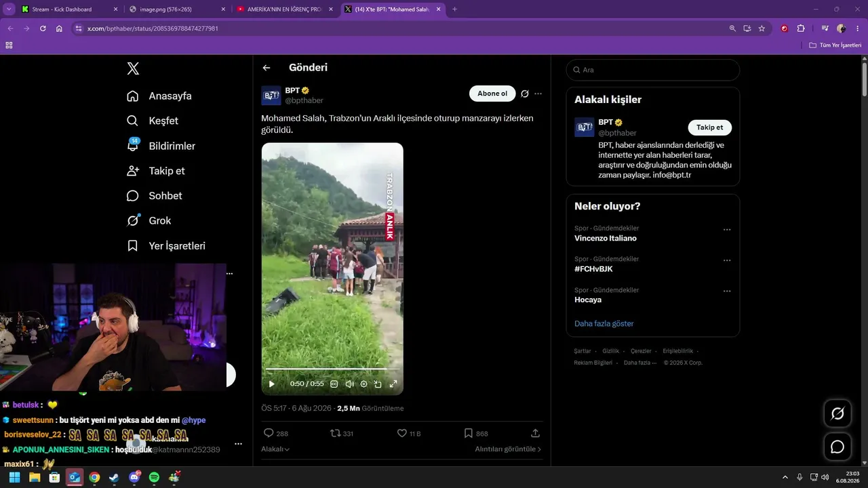Go to Anasayfa in the sidebar
Screen dimensions: 868x488
(159, 96)
